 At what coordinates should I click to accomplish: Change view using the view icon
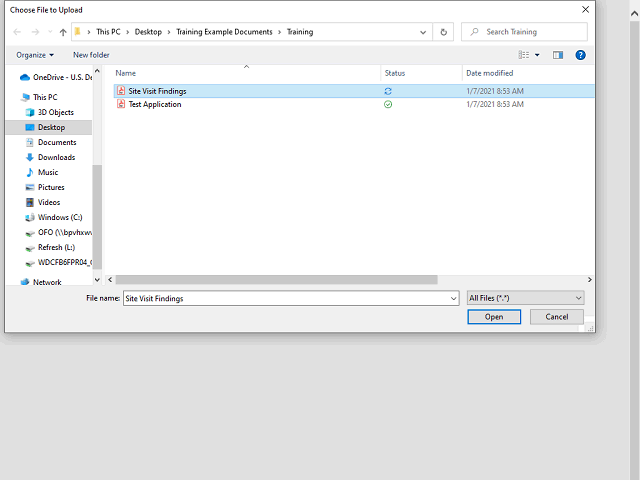pyautogui.click(x=524, y=55)
